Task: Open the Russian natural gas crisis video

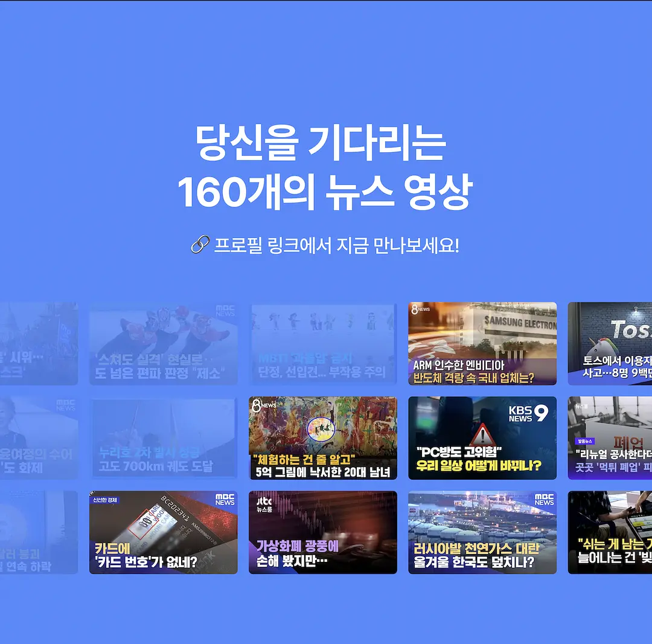Action: pos(482,532)
